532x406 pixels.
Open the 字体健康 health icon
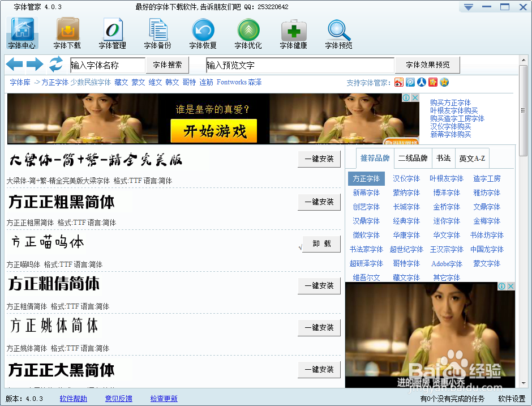(x=293, y=32)
